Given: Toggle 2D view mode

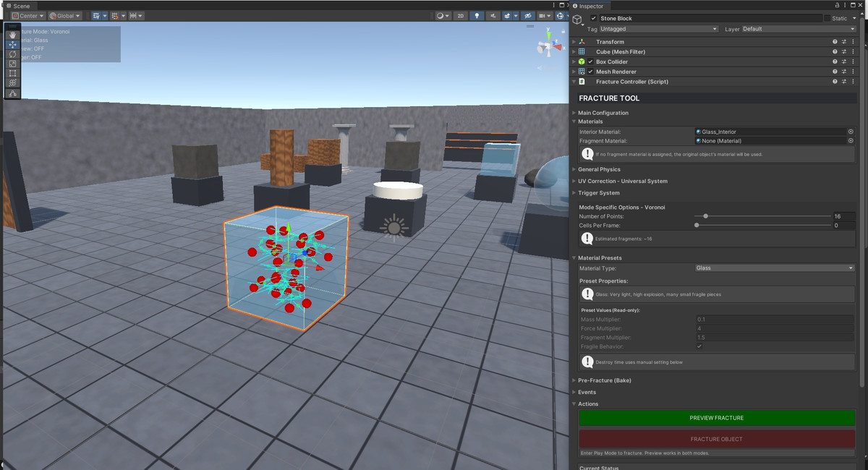Looking at the screenshot, I should 461,15.
